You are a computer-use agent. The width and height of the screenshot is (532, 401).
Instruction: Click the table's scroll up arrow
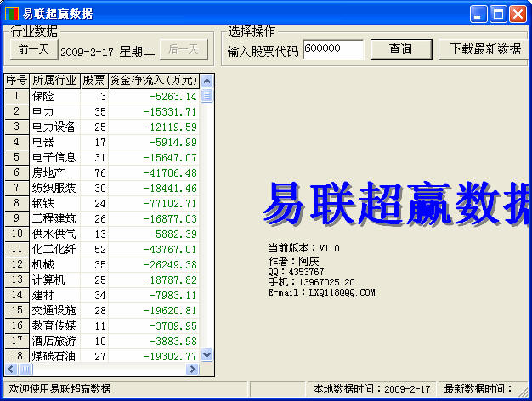click(x=207, y=81)
